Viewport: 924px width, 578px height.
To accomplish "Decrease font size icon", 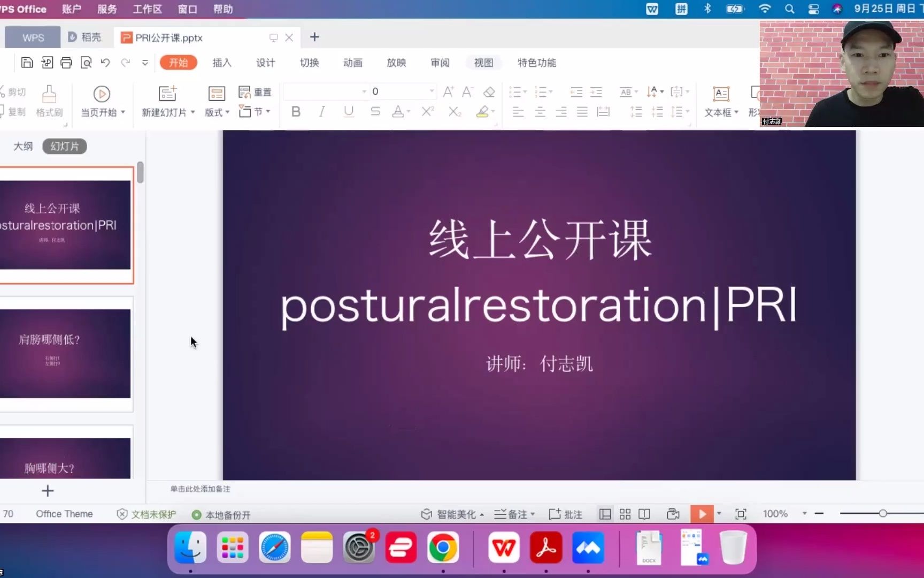I will coord(468,92).
